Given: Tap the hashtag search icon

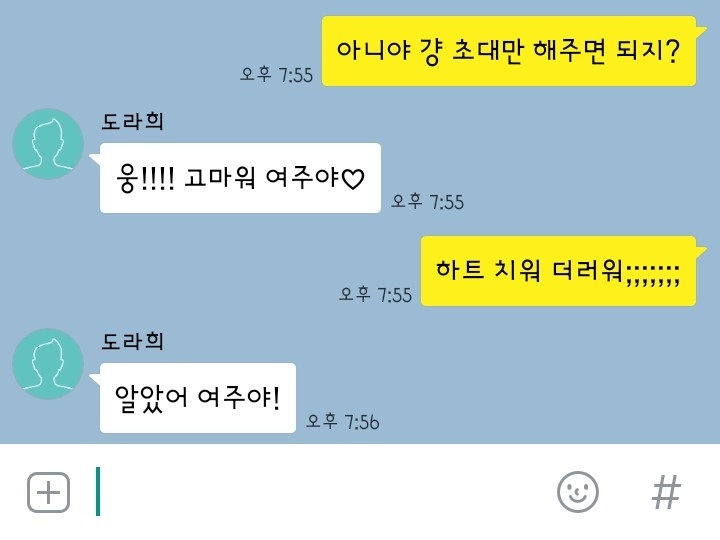Looking at the screenshot, I should (666, 492).
